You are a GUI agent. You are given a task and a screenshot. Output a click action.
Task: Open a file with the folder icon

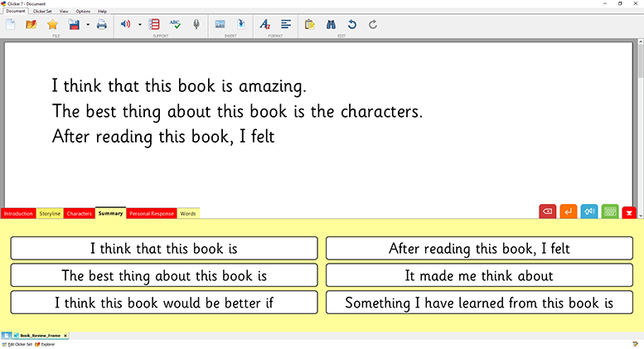[31, 24]
